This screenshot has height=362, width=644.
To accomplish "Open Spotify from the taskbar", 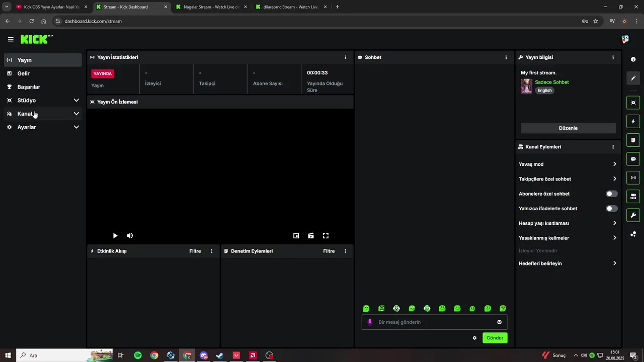I will (x=138, y=355).
